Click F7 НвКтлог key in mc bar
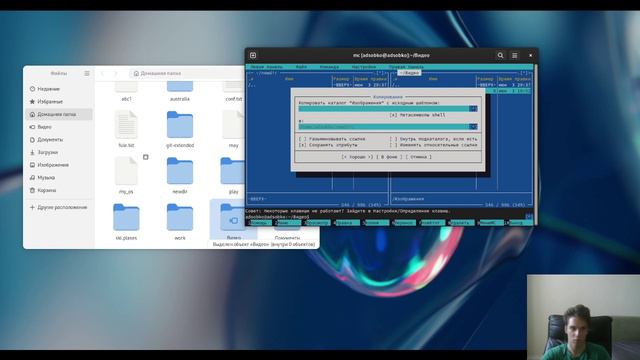The height and width of the screenshot is (360, 640). pyautogui.click(x=433, y=223)
